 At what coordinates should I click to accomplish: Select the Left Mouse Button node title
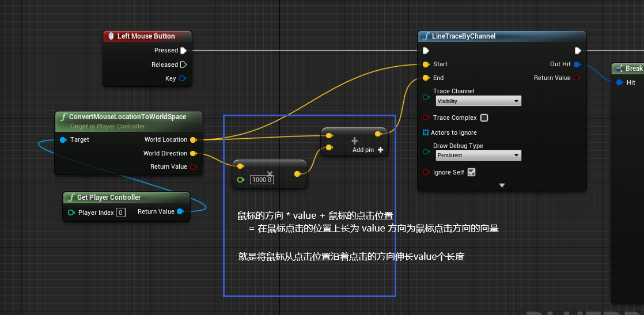[146, 36]
